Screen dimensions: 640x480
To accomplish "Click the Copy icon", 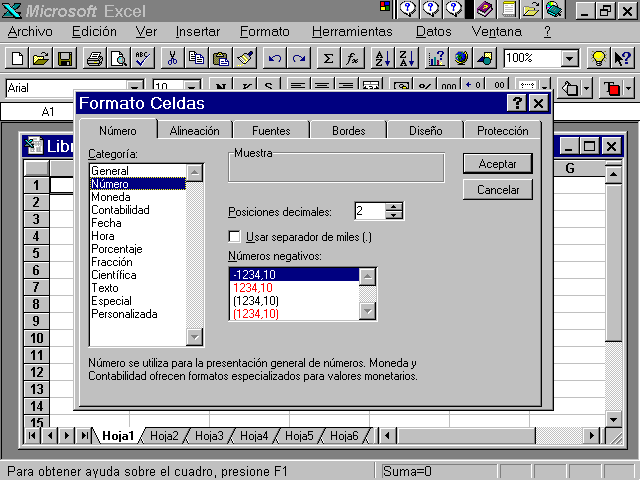I will point(197,58).
